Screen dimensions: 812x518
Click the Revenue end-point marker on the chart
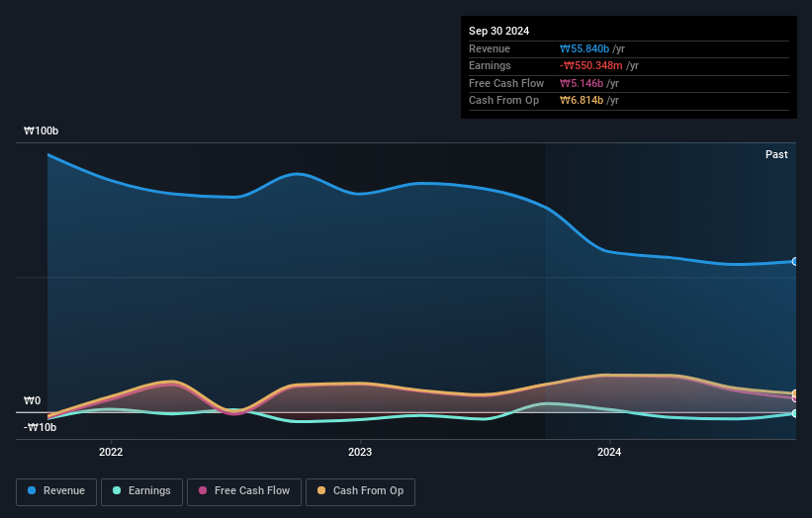pos(795,262)
